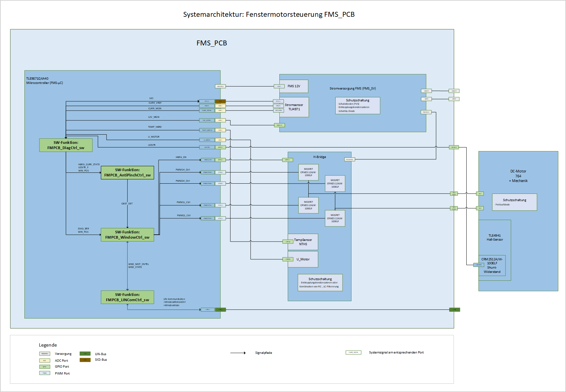Click the ADC port on TEMP_HBRD row
The image size is (566, 392).
pyautogui.click(x=220, y=130)
